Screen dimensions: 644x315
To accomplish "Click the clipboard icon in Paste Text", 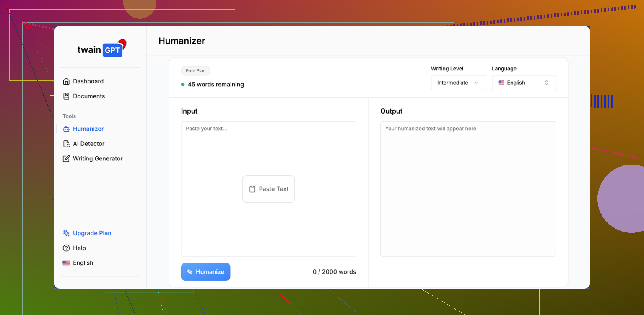I will (x=252, y=189).
